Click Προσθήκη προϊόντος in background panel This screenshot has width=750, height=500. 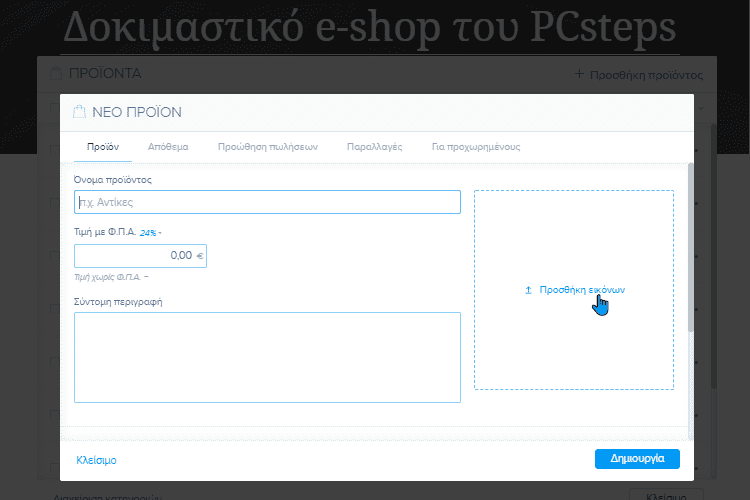tap(646, 75)
